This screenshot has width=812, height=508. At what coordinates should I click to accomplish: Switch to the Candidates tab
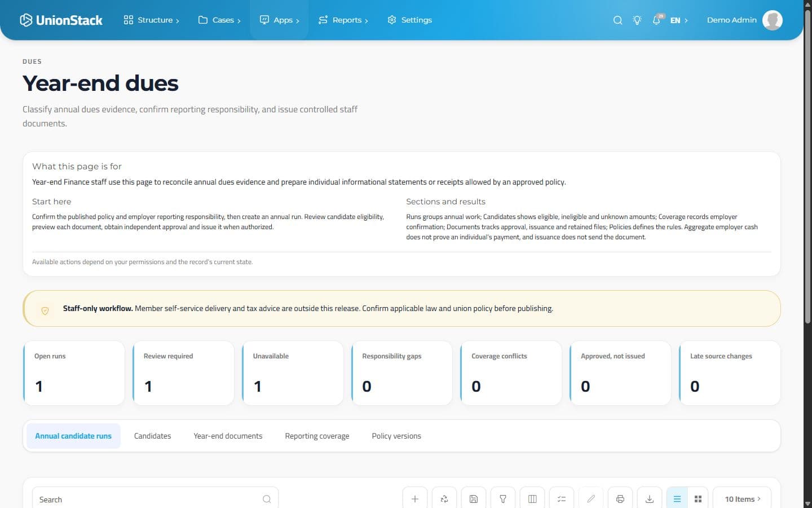(152, 436)
